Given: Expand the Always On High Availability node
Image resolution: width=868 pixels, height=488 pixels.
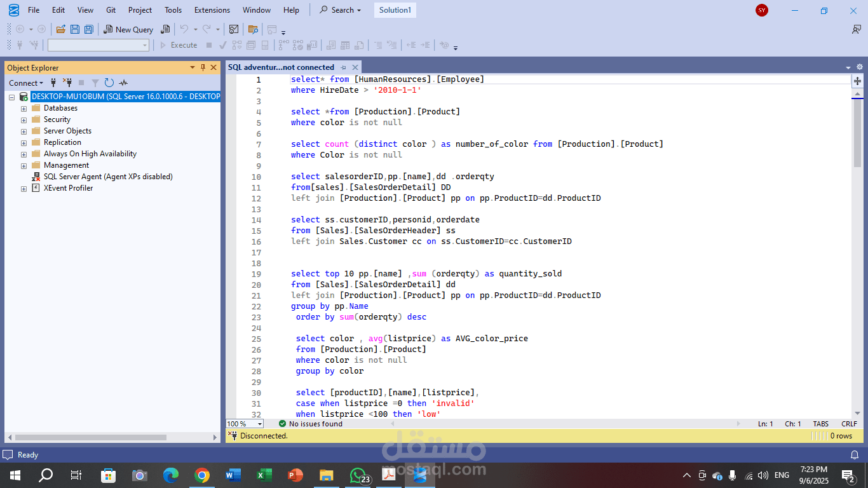Looking at the screenshot, I should pos(24,154).
